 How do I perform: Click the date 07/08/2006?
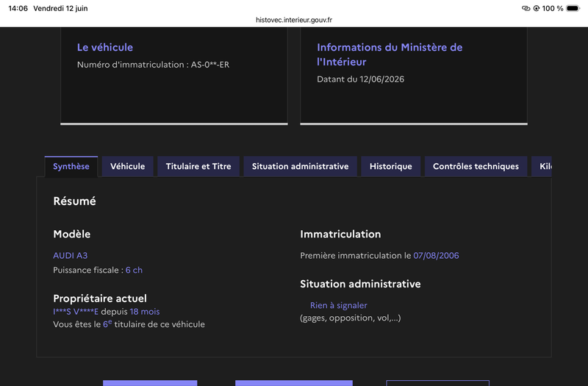[436, 255]
